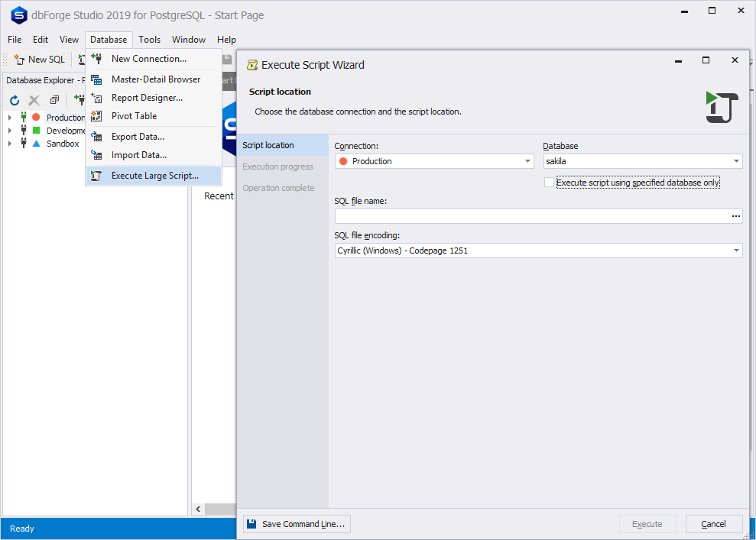The width and height of the screenshot is (756, 540).
Task: Maximize the Execute Script Wizard window
Action: [706, 60]
